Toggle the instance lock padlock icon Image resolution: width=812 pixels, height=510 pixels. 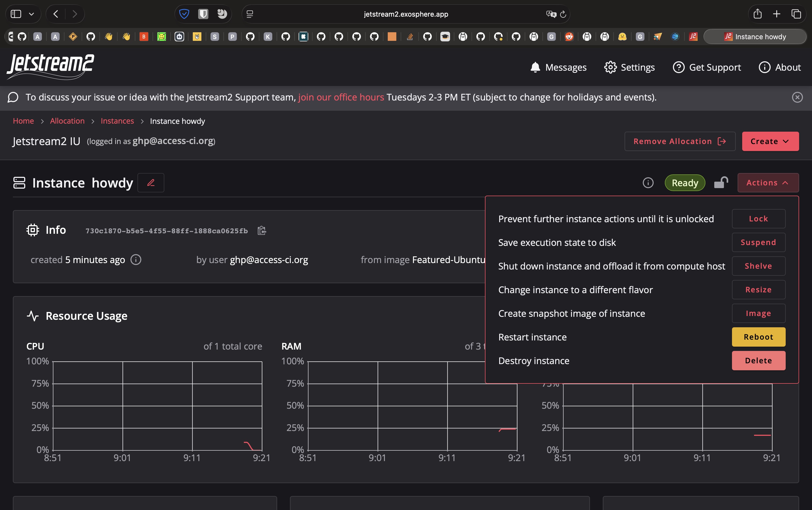[721, 182]
